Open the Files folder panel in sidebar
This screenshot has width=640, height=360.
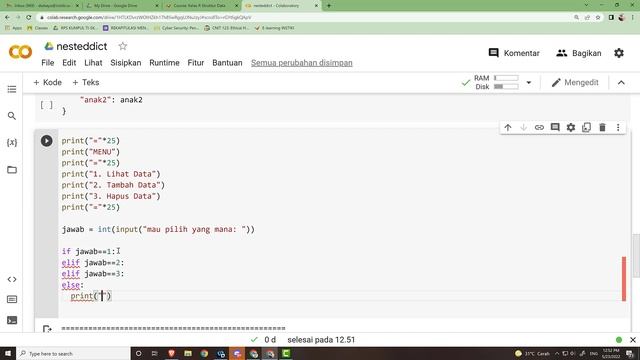[x=12, y=169]
